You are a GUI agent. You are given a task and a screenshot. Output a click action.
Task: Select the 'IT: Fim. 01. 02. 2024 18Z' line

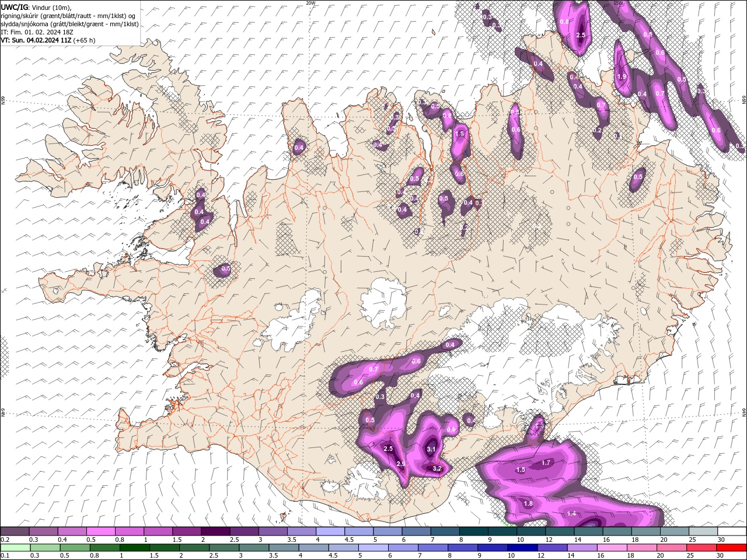click(x=36, y=32)
